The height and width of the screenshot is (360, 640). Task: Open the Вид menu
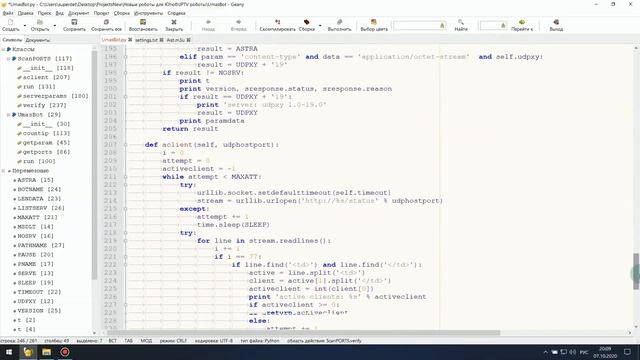(60, 13)
